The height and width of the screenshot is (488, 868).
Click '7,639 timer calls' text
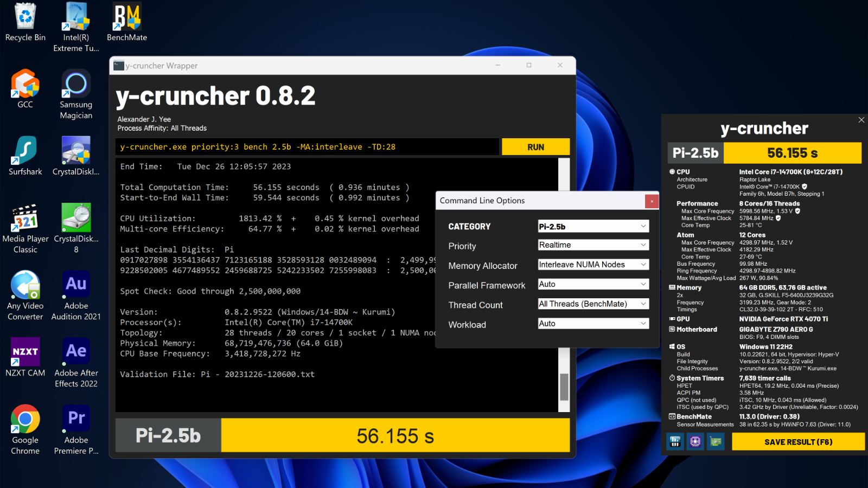coord(765,378)
